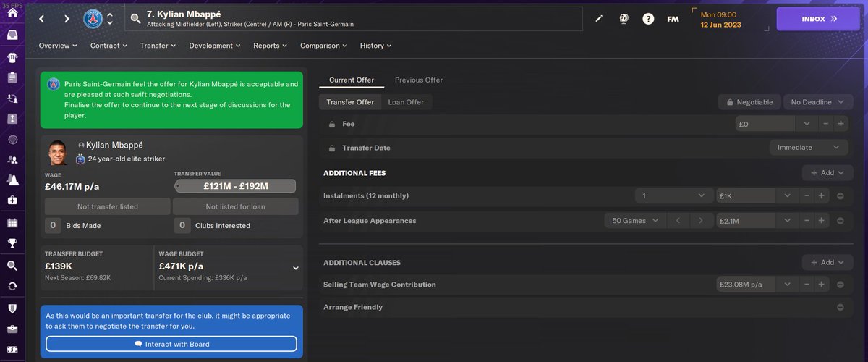Step to the previous games count with left arrow

tap(678, 221)
